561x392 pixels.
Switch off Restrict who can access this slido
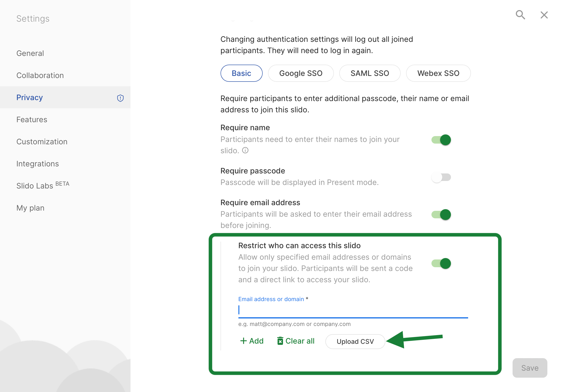point(441,263)
